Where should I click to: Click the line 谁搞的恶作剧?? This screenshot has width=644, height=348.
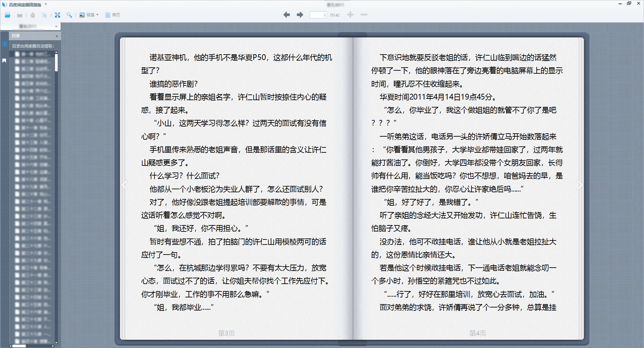(x=173, y=84)
